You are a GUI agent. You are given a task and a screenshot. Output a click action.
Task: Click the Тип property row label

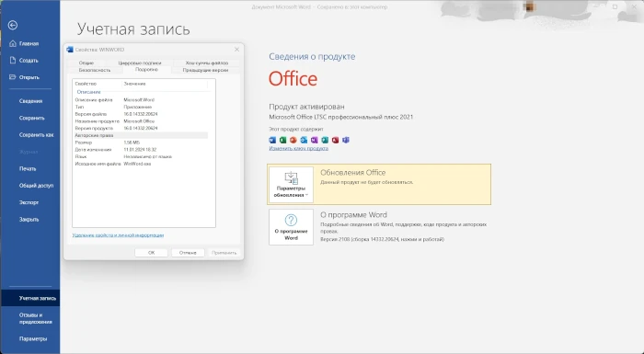[79, 107]
